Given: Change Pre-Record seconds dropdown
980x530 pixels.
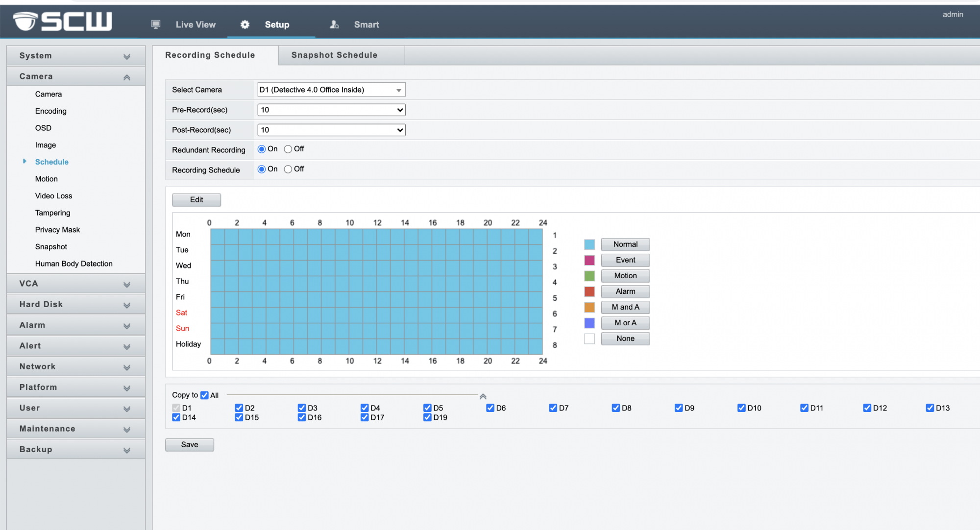Looking at the screenshot, I should pyautogui.click(x=331, y=110).
